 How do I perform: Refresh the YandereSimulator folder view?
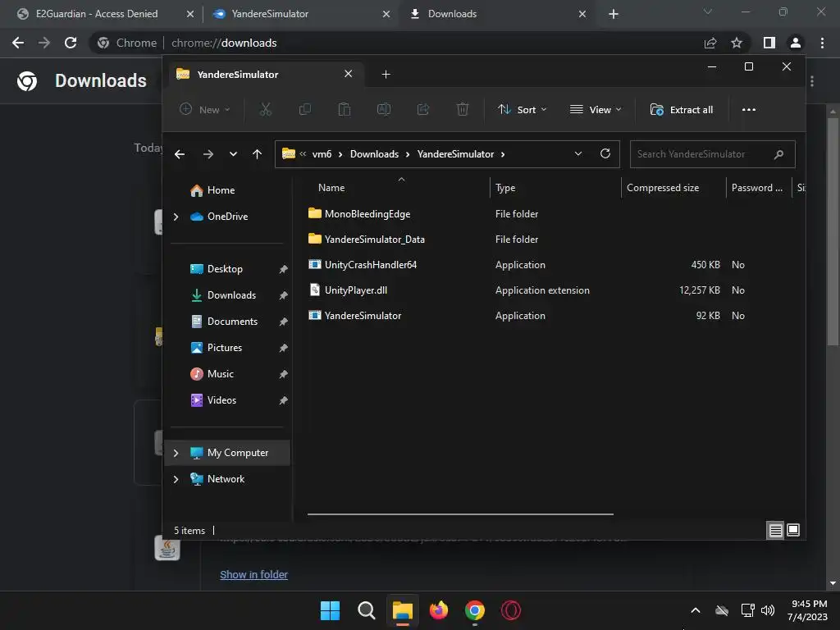[x=605, y=153]
